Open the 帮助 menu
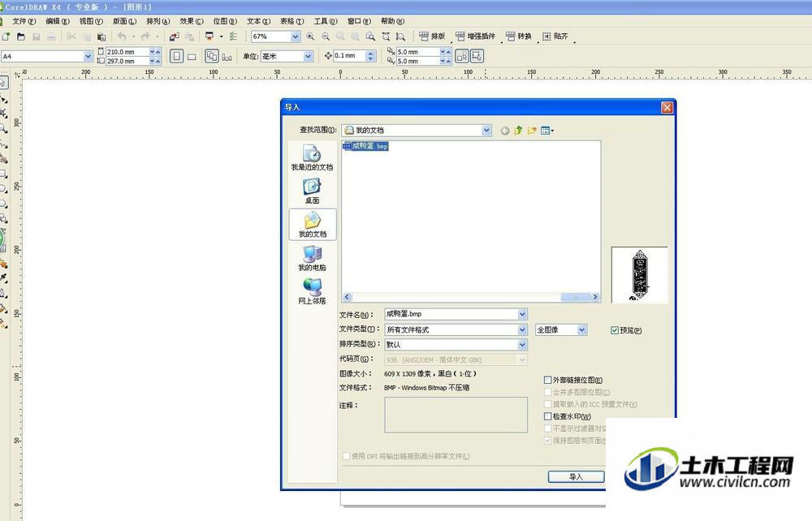Image resolution: width=812 pixels, height=521 pixels. [x=392, y=21]
